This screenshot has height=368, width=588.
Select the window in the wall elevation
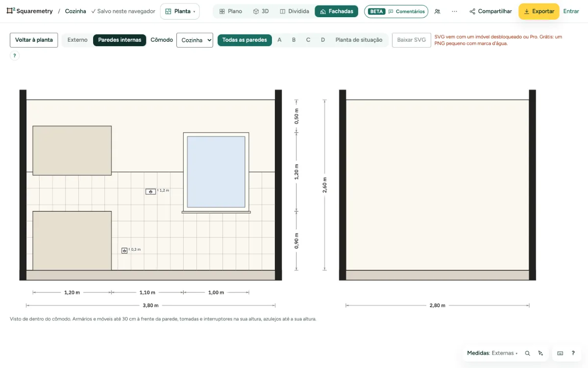216,172
